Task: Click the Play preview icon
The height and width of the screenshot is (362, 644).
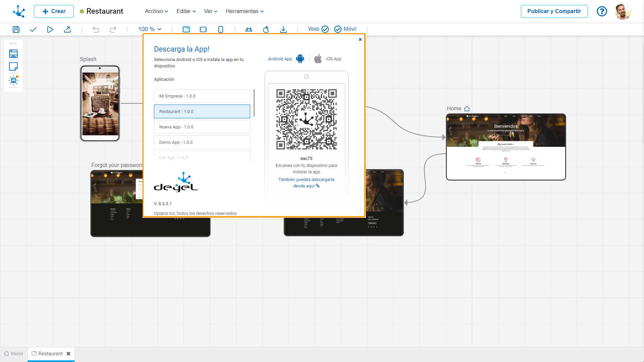Action: pyautogui.click(x=50, y=29)
